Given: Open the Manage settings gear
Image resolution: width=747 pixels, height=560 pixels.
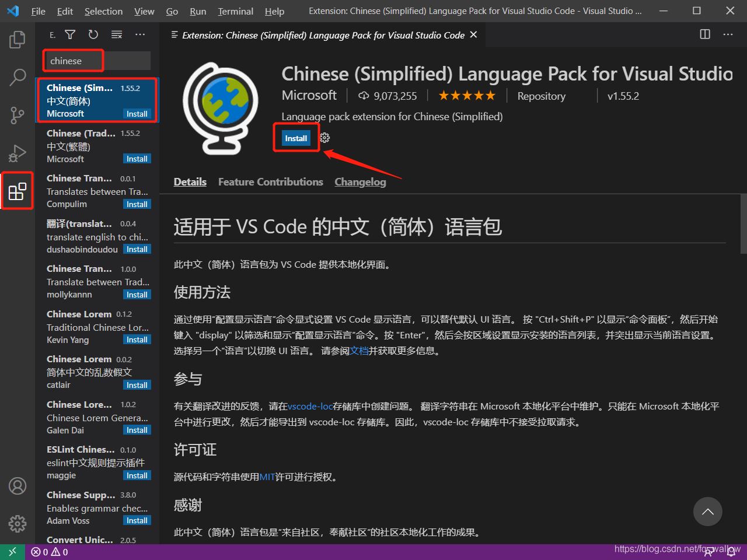Looking at the screenshot, I should click(x=17, y=524).
